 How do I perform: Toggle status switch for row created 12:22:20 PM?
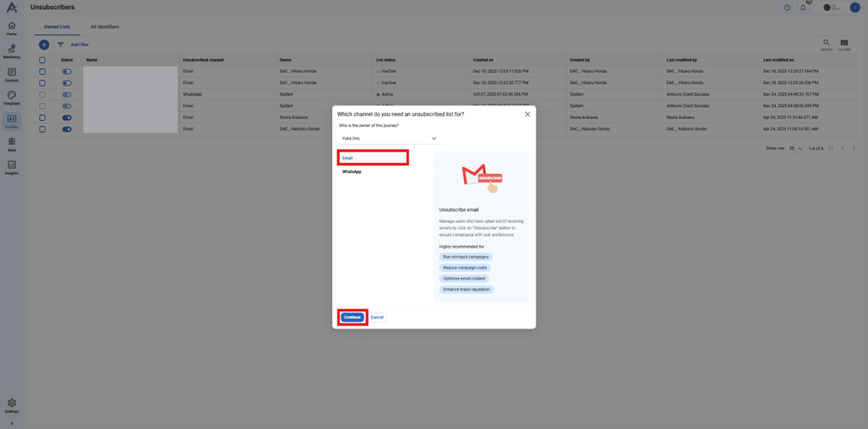67,84
